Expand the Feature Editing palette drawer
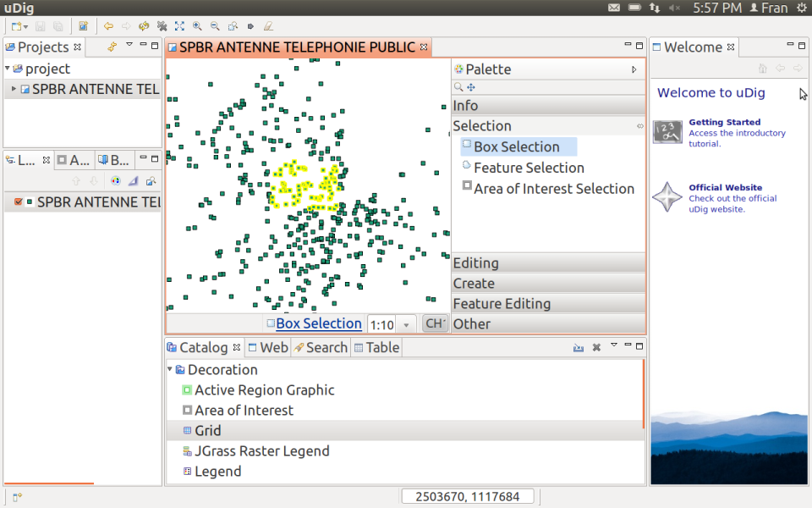Image resolution: width=812 pixels, height=508 pixels. [x=548, y=303]
